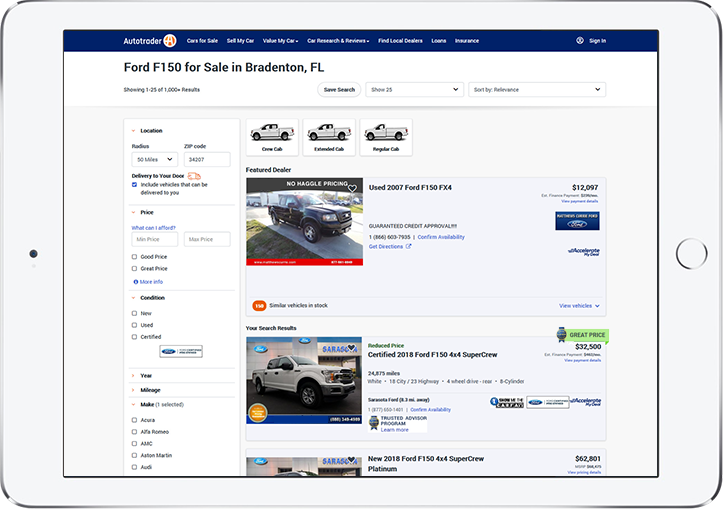Favorite the Certified 2018 F150 SuperCrew heart icon

[352, 348]
